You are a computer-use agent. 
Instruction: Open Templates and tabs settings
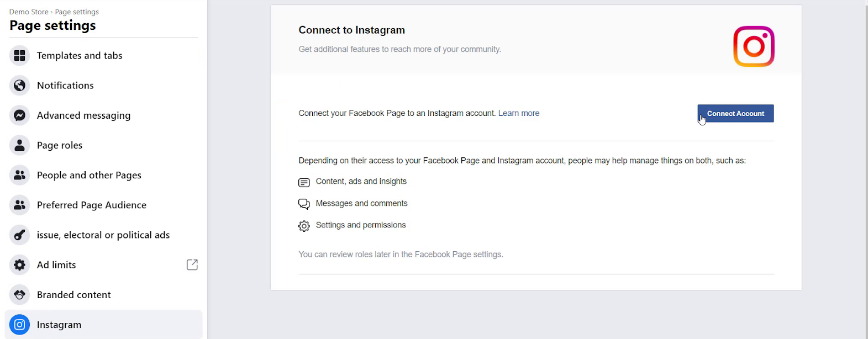click(x=104, y=55)
